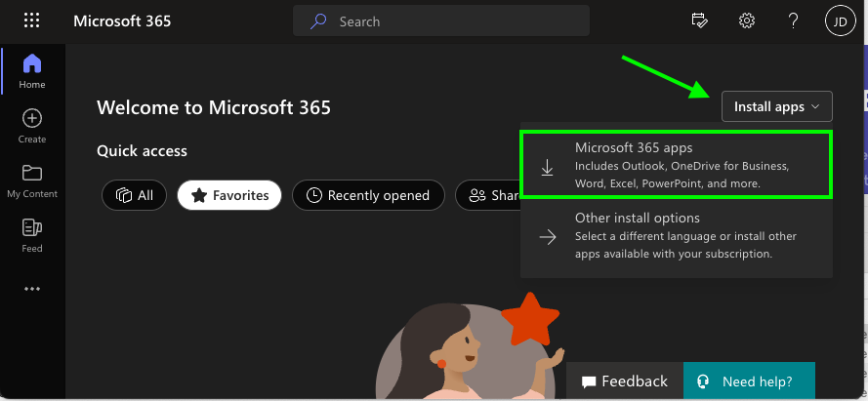Click the favorites illustration with star
The width and height of the screenshot is (868, 401).
[471, 346]
